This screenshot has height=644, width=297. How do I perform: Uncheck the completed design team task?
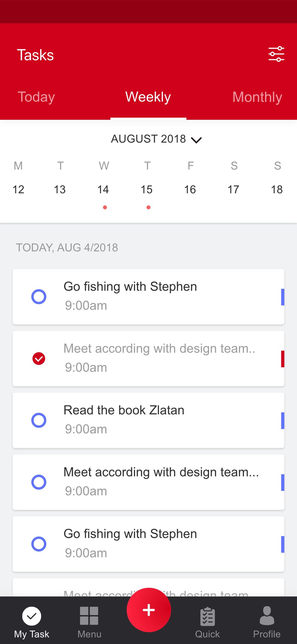39,358
